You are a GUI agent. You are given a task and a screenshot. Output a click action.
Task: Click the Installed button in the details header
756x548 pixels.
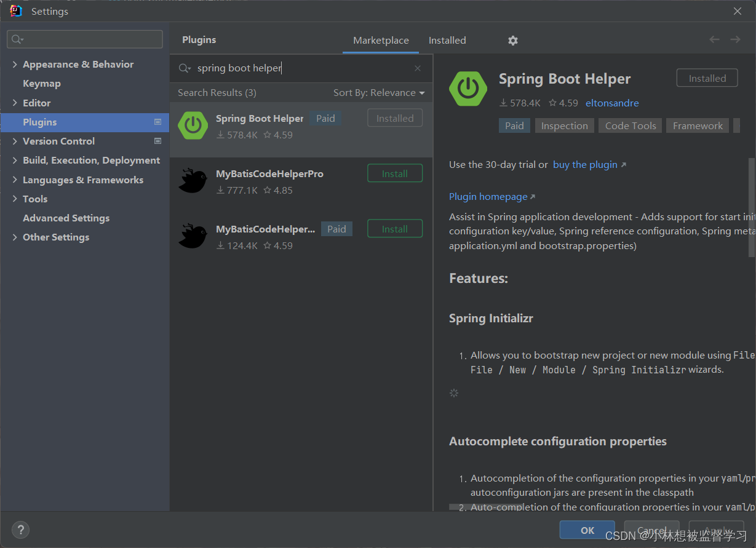(x=707, y=78)
